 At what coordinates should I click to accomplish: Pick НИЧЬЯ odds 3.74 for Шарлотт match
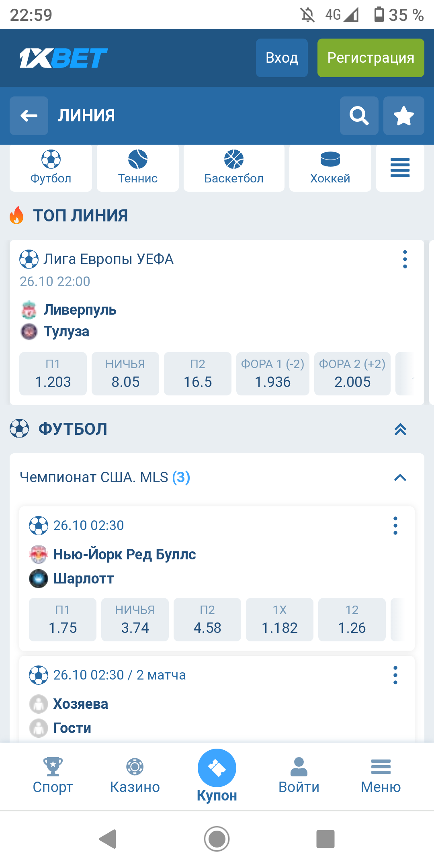[135, 620]
